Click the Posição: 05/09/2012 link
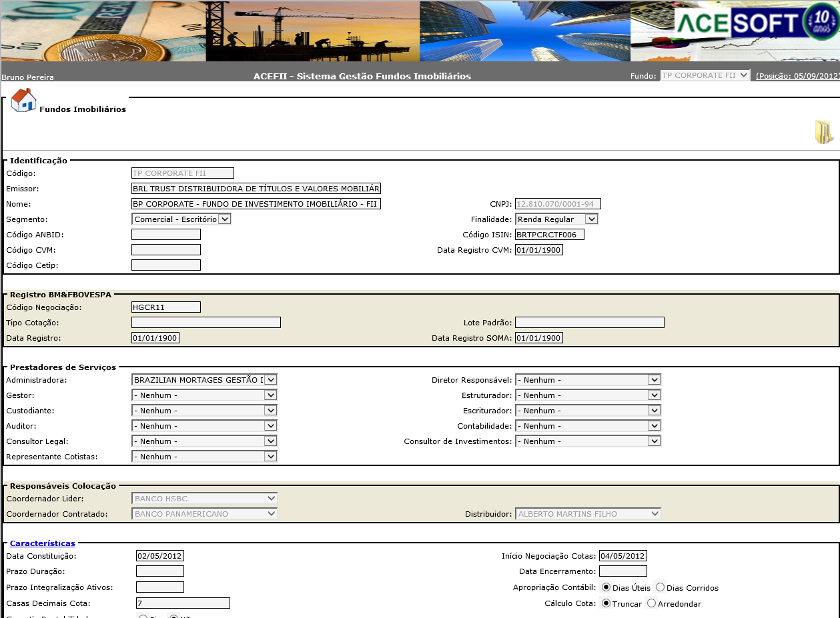The image size is (840, 618). tap(797, 76)
